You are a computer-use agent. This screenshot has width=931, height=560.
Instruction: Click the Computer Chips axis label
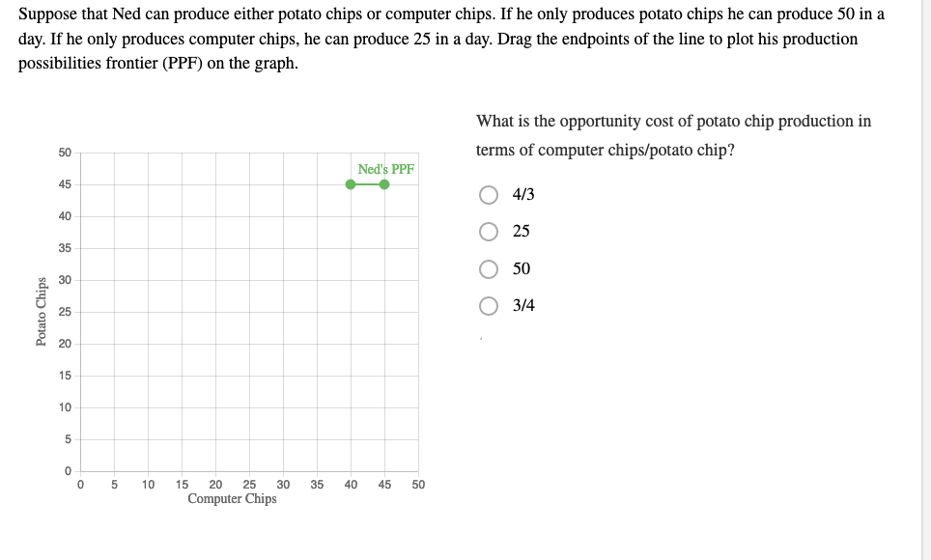pyautogui.click(x=232, y=499)
